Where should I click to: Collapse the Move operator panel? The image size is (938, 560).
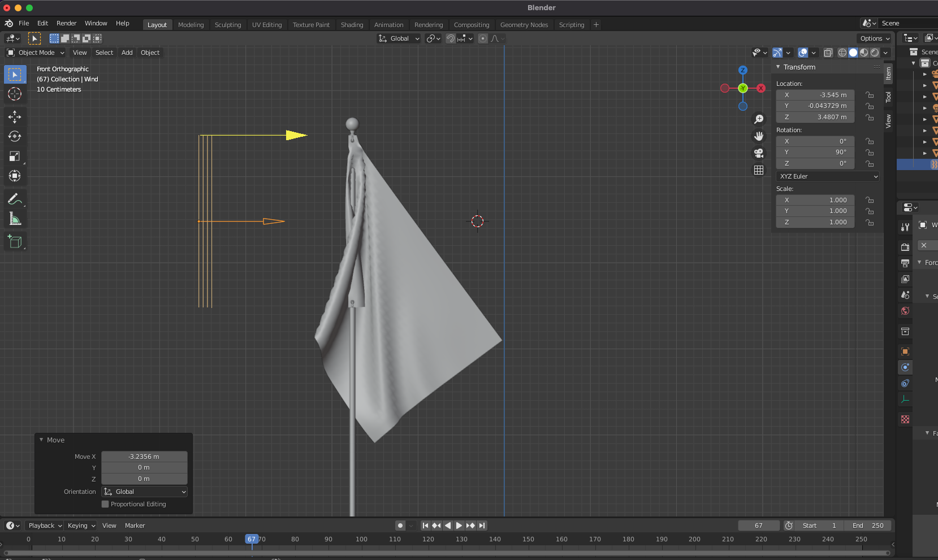[41, 440]
